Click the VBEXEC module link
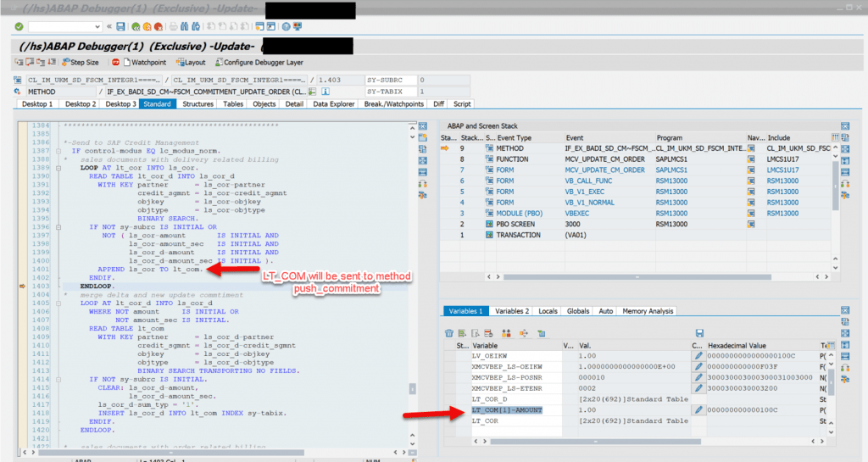This screenshot has height=462, width=868. tap(576, 214)
